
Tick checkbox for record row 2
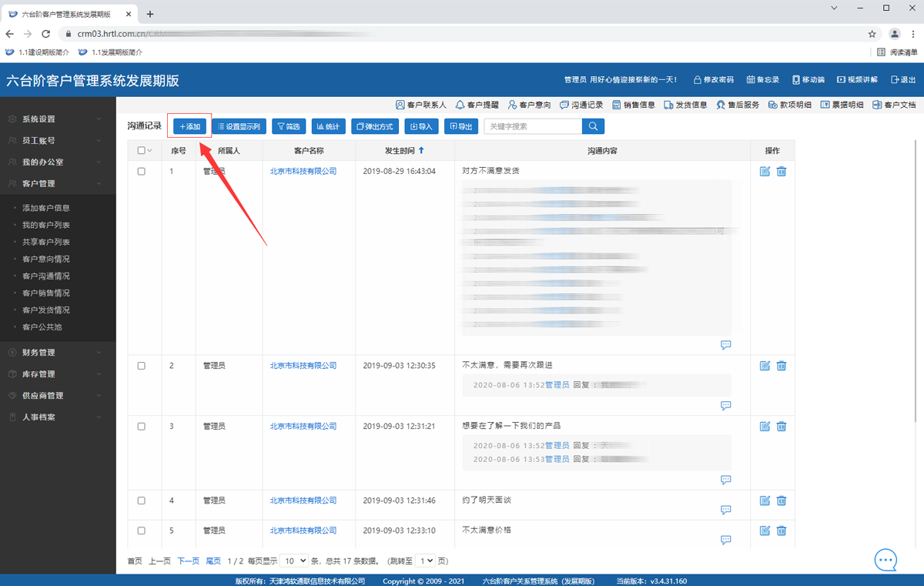pyautogui.click(x=142, y=366)
